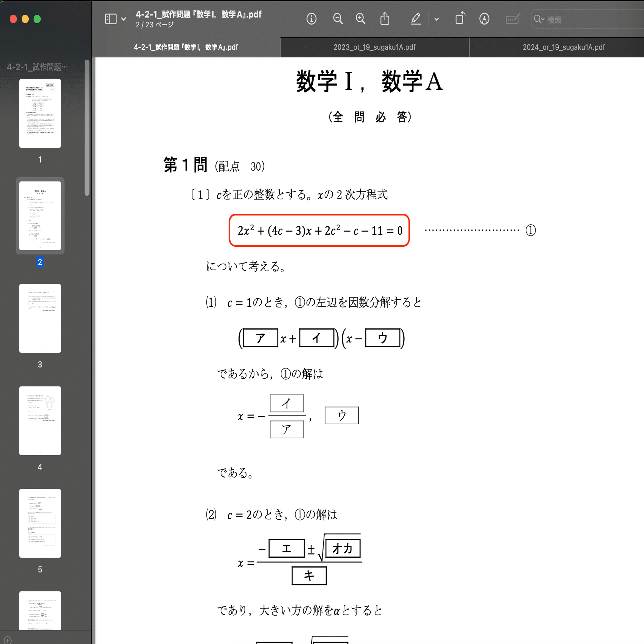Rotate the current page left
Image resolution: width=644 pixels, height=644 pixels.
(460, 19)
